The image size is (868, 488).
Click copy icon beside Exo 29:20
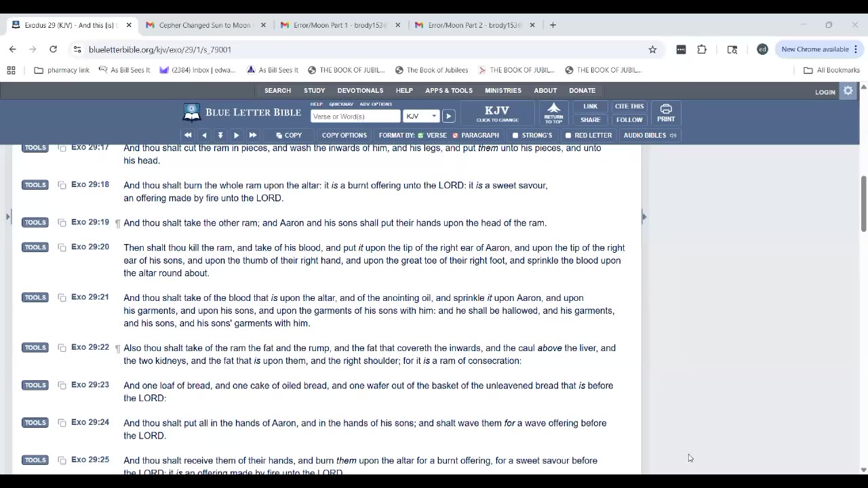[x=62, y=247]
